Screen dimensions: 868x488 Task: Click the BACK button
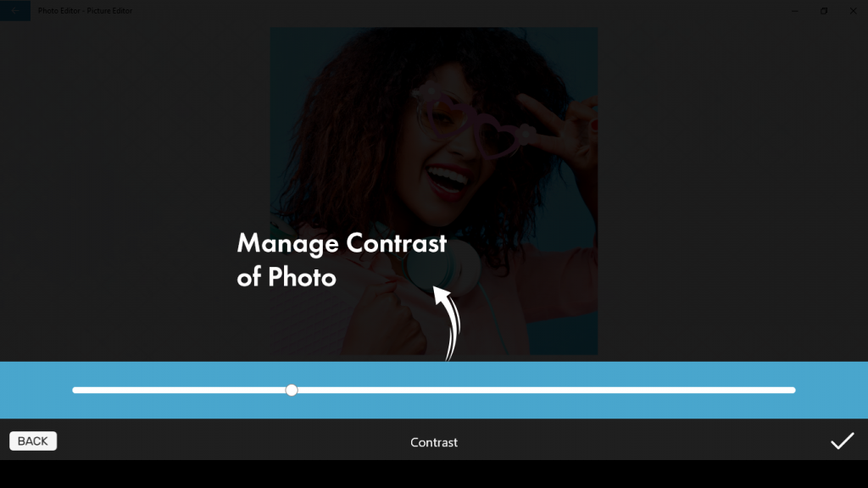coord(33,441)
